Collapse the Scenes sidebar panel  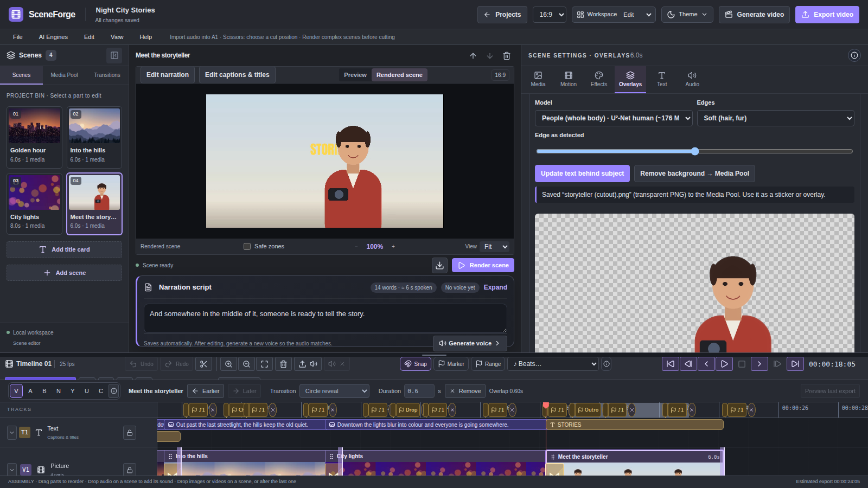coord(114,55)
